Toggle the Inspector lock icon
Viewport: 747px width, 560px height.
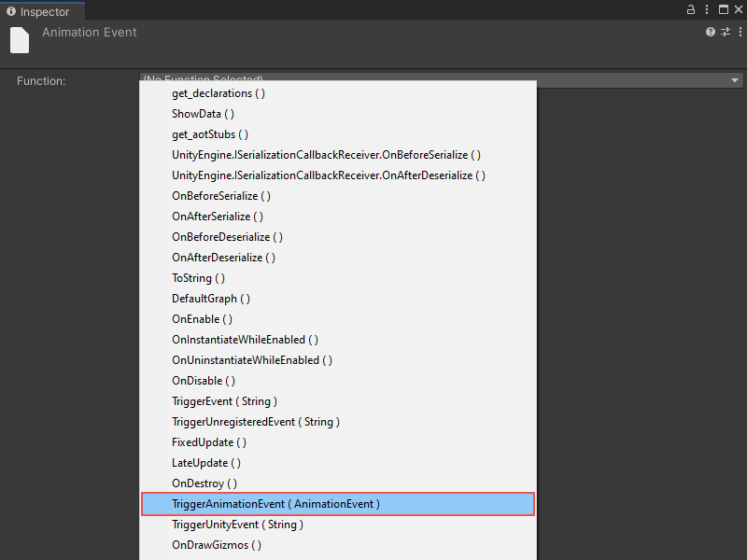(x=691, y=9)
